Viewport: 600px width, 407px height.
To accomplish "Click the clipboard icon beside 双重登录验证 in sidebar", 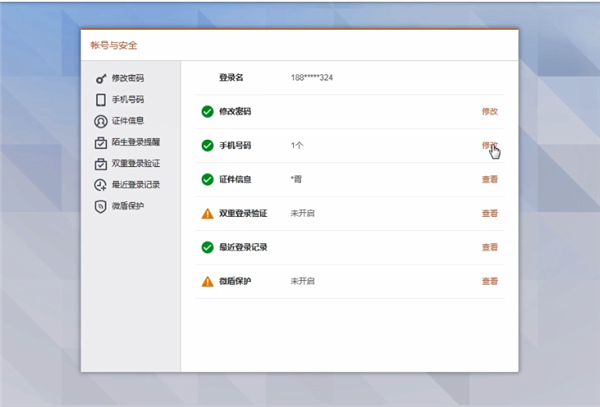I will coord(101,164).
